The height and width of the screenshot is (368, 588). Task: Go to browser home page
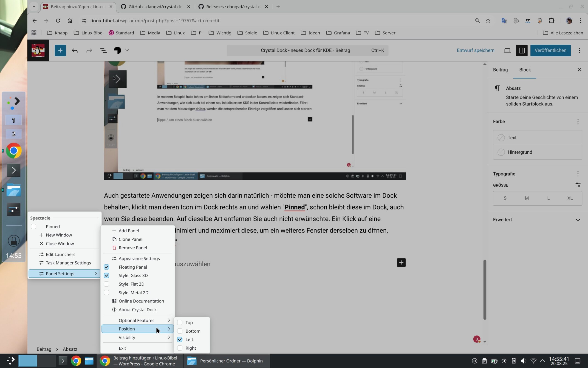click(x=70, y=21)
